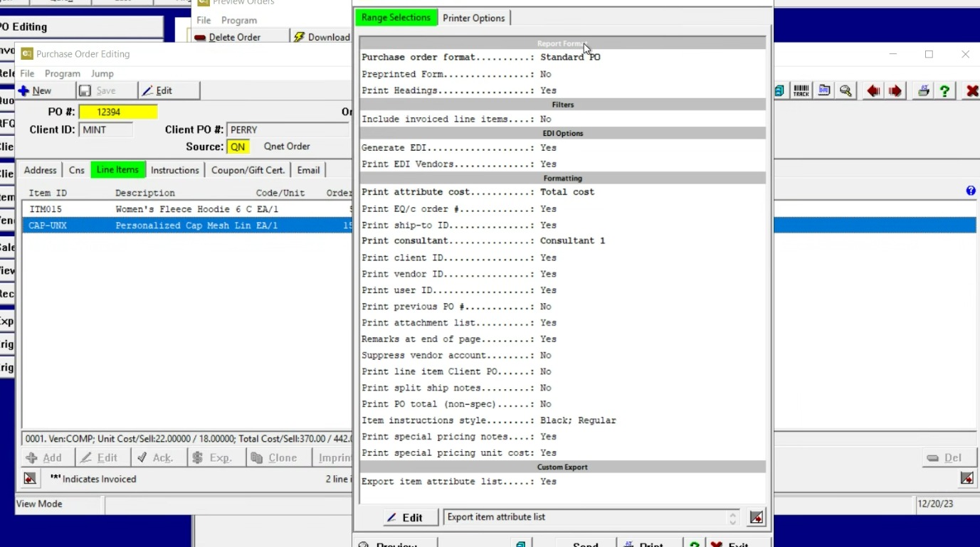980x547 pixels.
Task: Select the Print attribute cost option row
Action: coord(562,191)
